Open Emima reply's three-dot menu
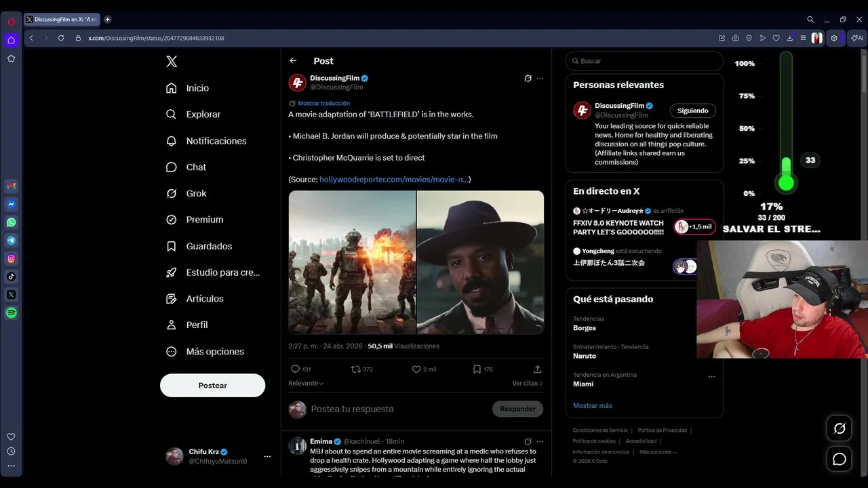868x488 pixels. pyautogui.click(x=540, y=441)
